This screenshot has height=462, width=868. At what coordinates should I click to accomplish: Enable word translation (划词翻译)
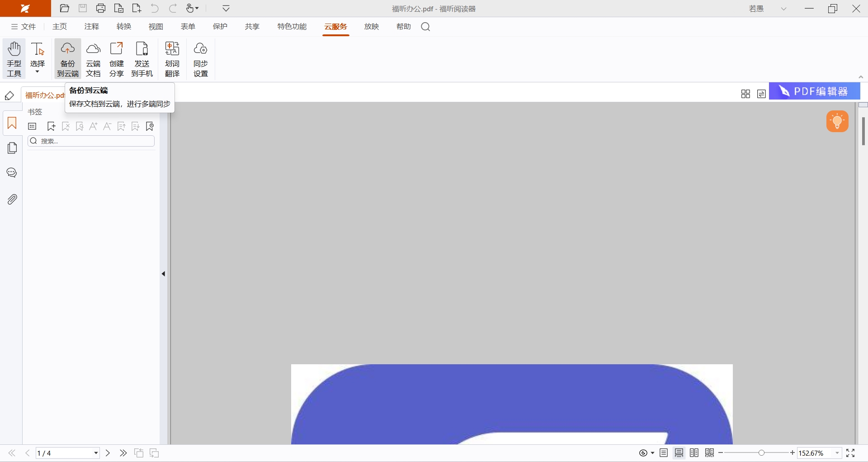pos(172,59)
